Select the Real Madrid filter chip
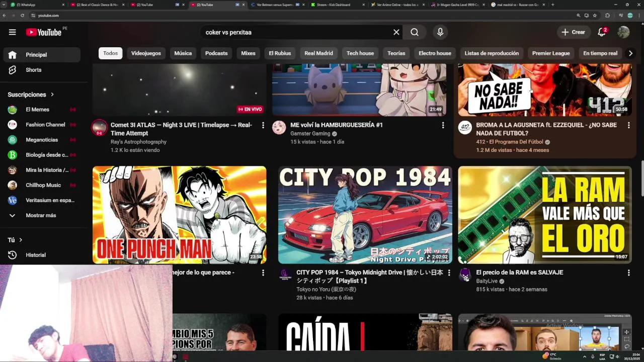644x362 pixels. click(318, 53)
